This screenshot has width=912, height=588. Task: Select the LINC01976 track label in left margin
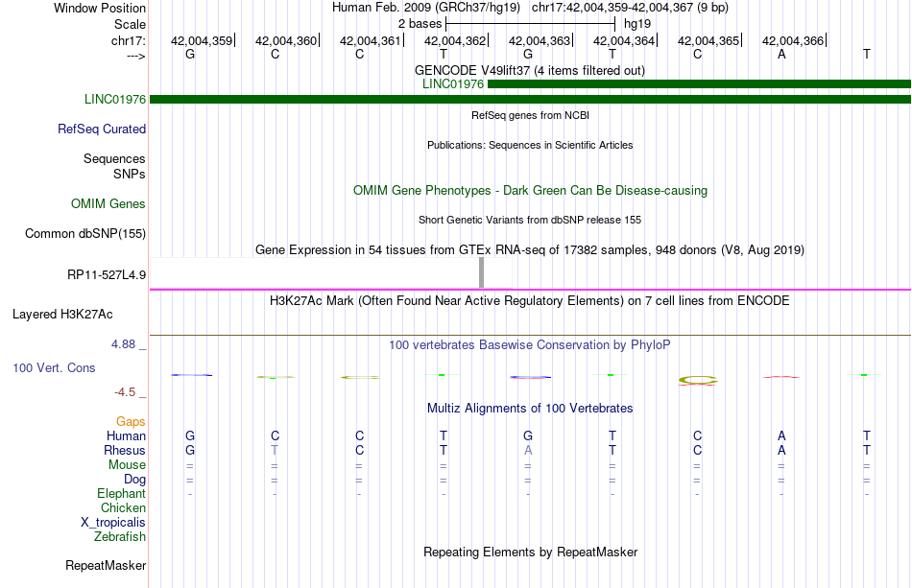click(115, 100)
